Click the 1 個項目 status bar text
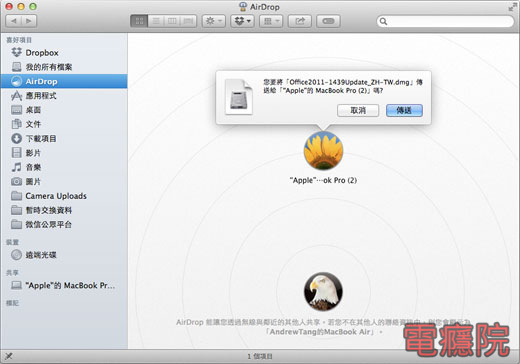This screenshot has height=364, width=520. [x=260, y=357]
